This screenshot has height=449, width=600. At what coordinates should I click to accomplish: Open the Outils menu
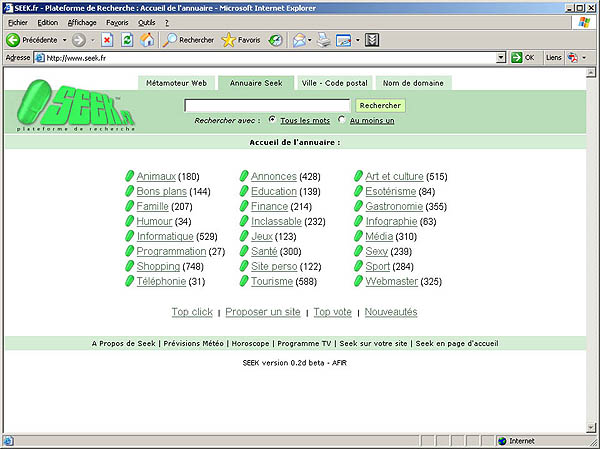coord(147,23)
